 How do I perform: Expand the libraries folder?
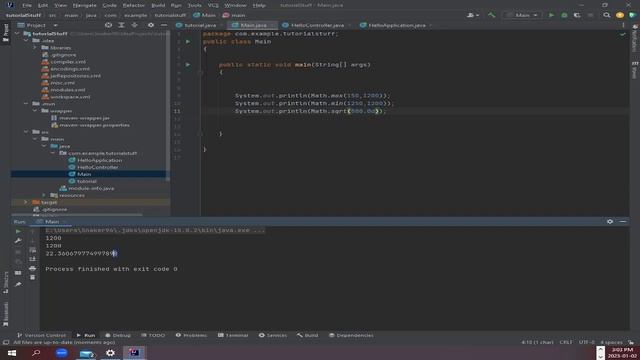(x=36, y=48)
